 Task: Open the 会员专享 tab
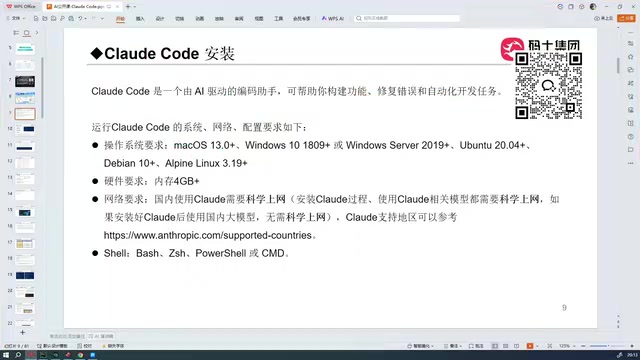[302, 19]
